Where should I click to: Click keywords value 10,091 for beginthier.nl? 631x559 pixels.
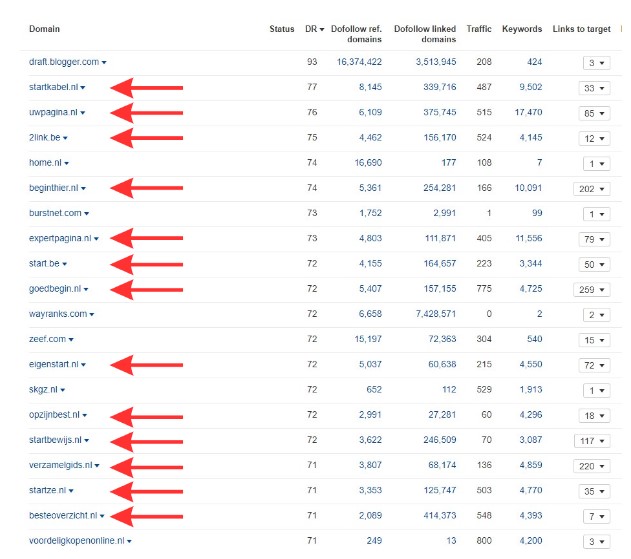click(x=528, y=188)
